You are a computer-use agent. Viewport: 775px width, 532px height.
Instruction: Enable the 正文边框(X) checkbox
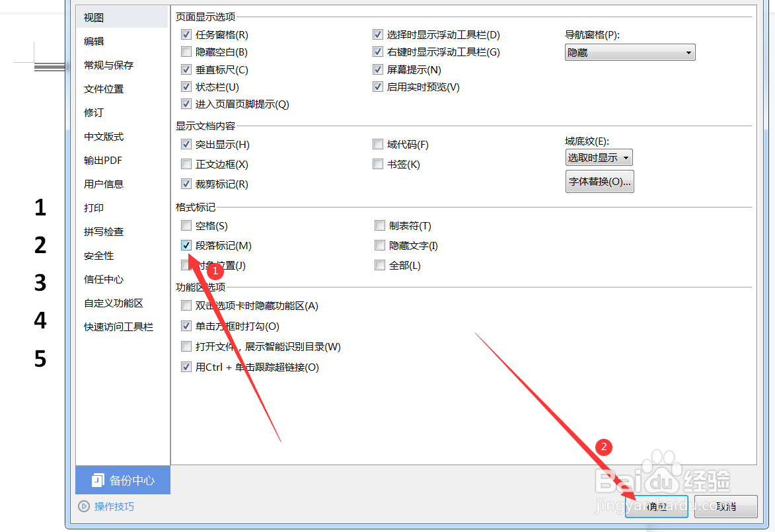(x=186, y=164)
